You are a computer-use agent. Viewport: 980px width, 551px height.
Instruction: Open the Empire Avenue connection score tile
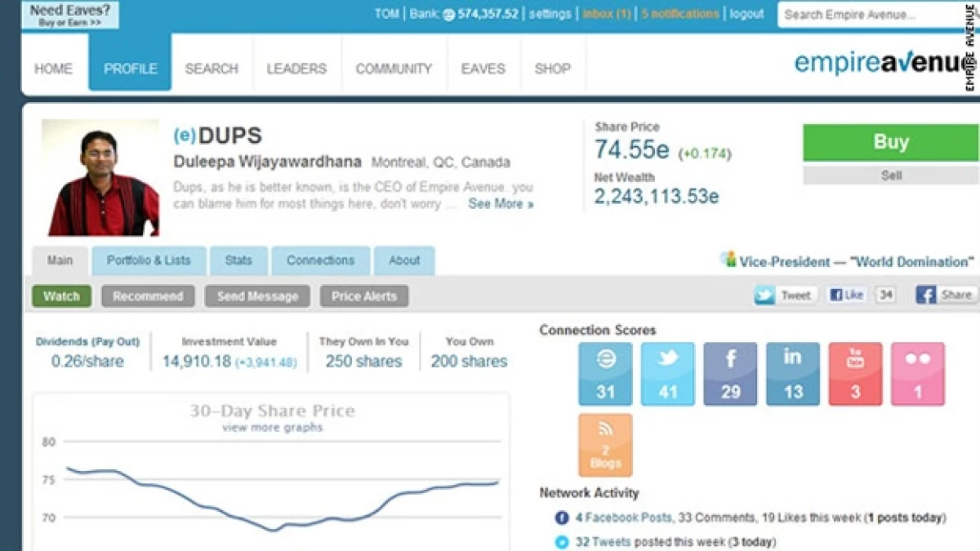605,374
